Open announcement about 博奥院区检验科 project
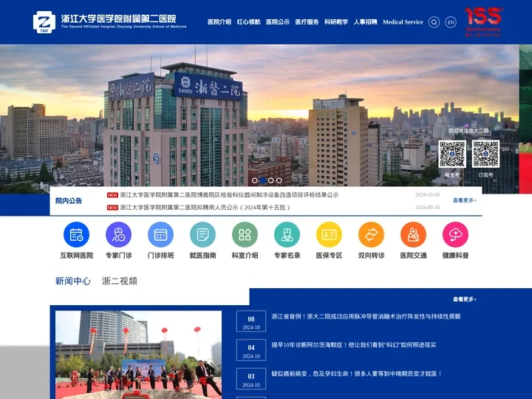 [x=229, y=195]
